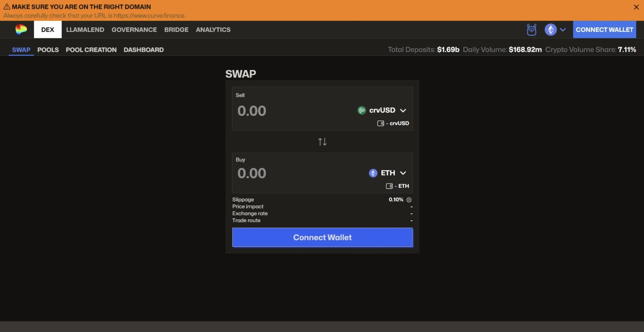
Task: Click the 0.10% slippage value
Action: tap(396, 200)
